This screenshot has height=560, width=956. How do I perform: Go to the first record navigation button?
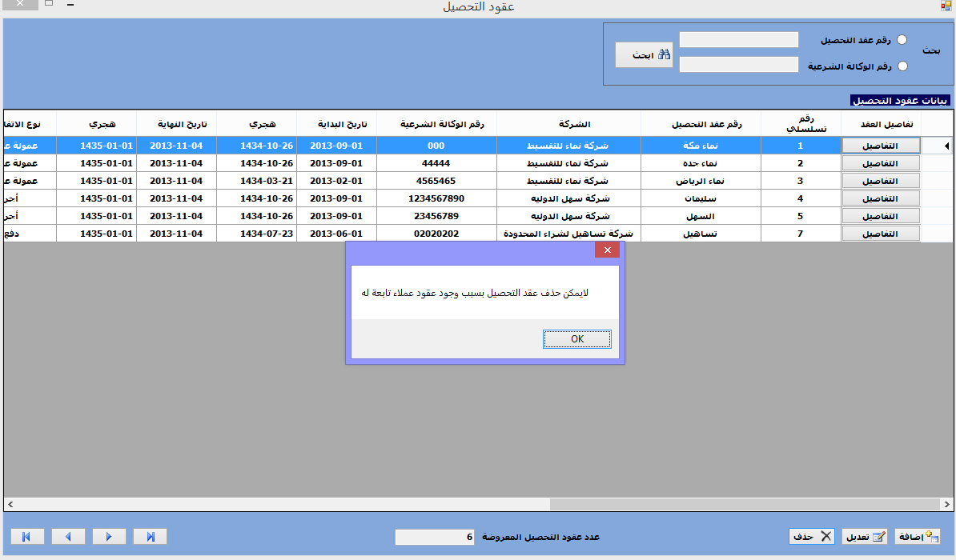pyautogui.click(x=27, y=537)
